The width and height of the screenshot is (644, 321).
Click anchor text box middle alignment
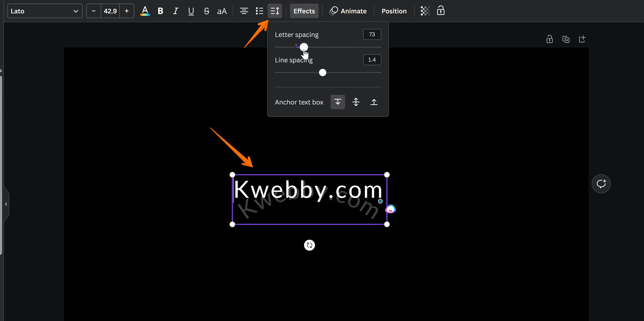pyautogui.click(x=356, y=102)
